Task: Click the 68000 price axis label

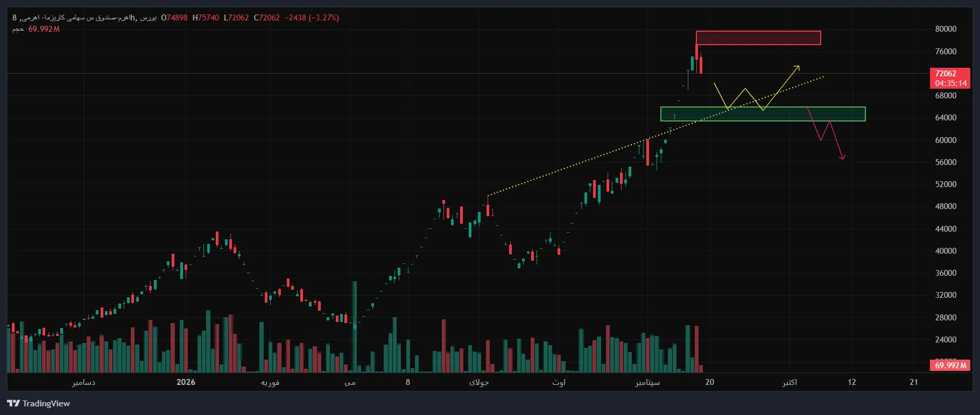Action: coord(946,96)
